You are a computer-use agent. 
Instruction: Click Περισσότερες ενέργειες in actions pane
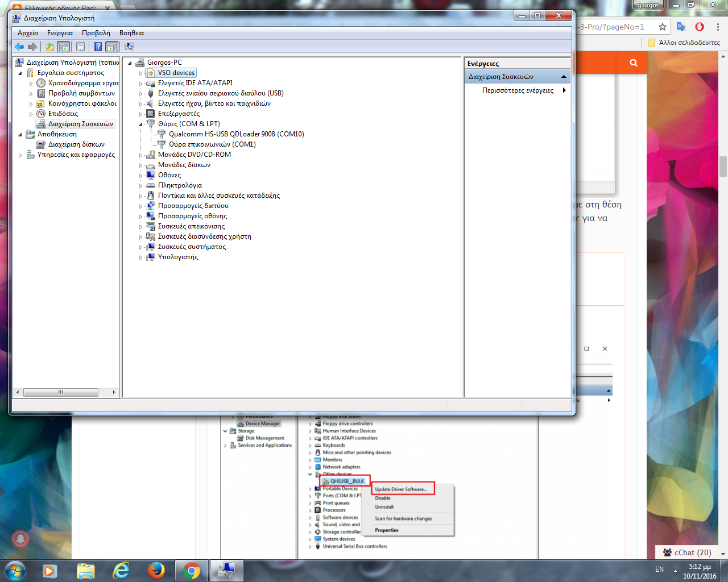518,90
